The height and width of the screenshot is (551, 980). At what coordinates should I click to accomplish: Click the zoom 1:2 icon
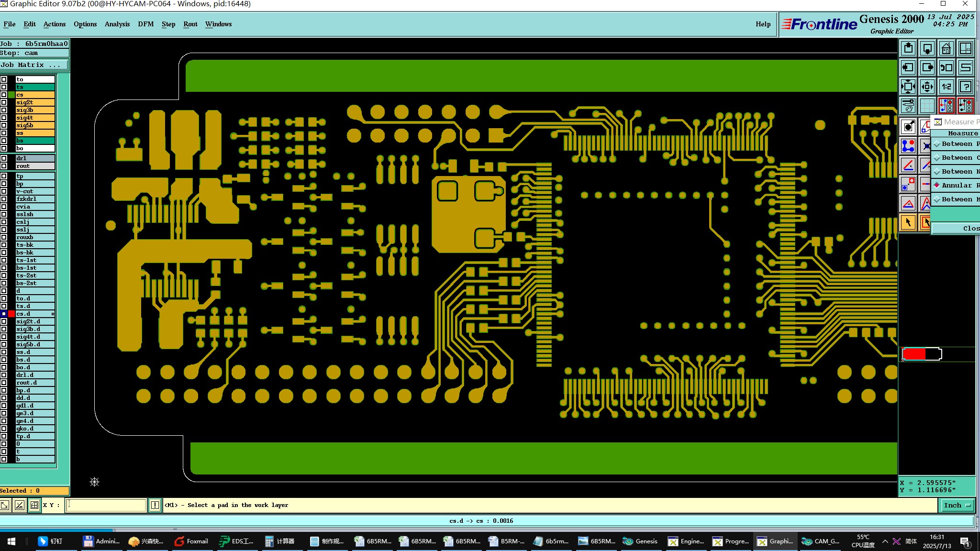pyautogui.click(x=946, y=87)
